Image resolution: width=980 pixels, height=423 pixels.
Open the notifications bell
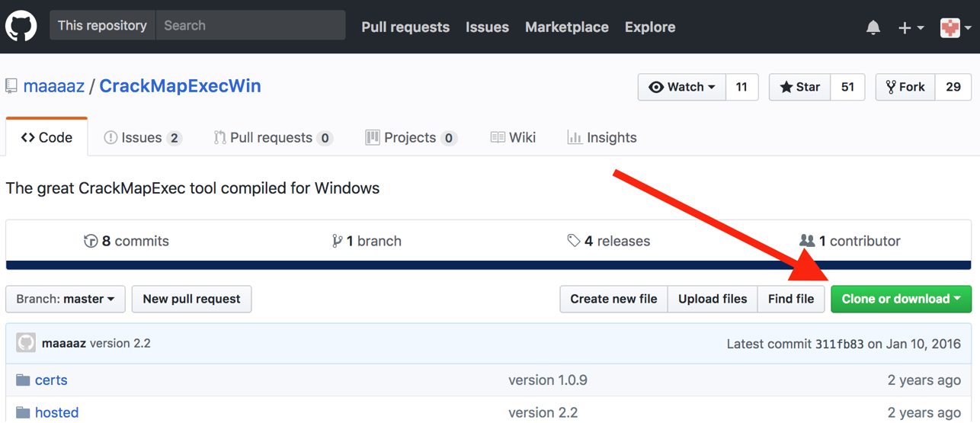pos(873,27)
